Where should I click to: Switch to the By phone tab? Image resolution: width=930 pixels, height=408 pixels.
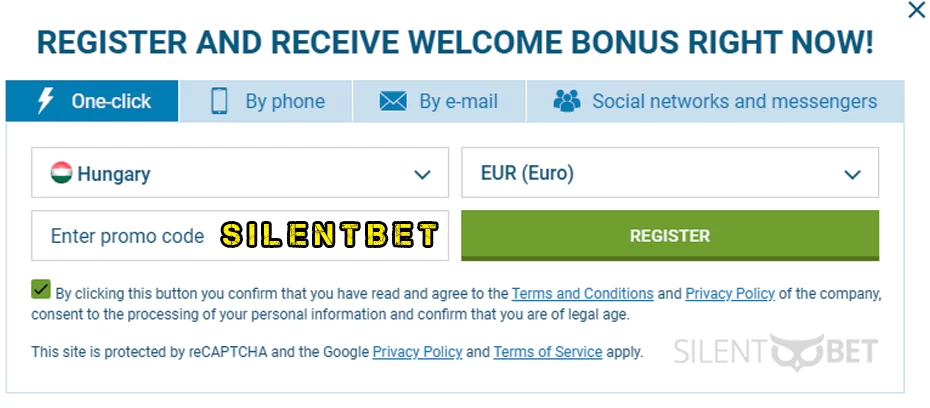tap(266, 101)
